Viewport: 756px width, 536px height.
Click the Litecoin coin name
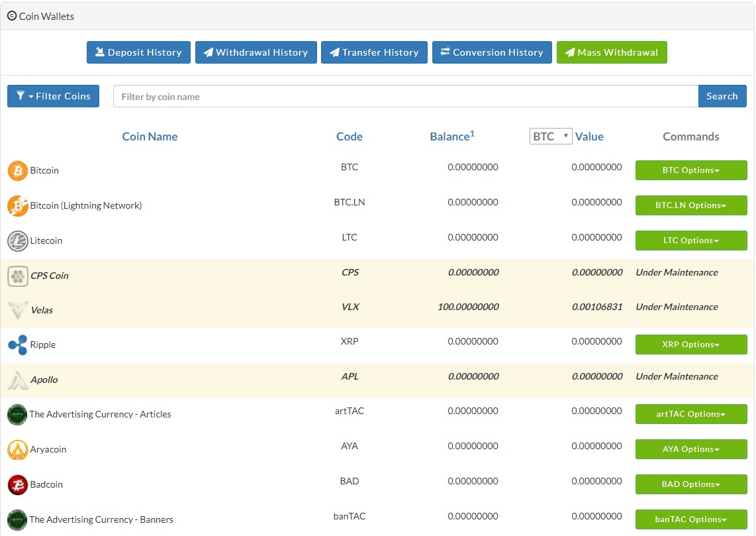tap(46, 241)
